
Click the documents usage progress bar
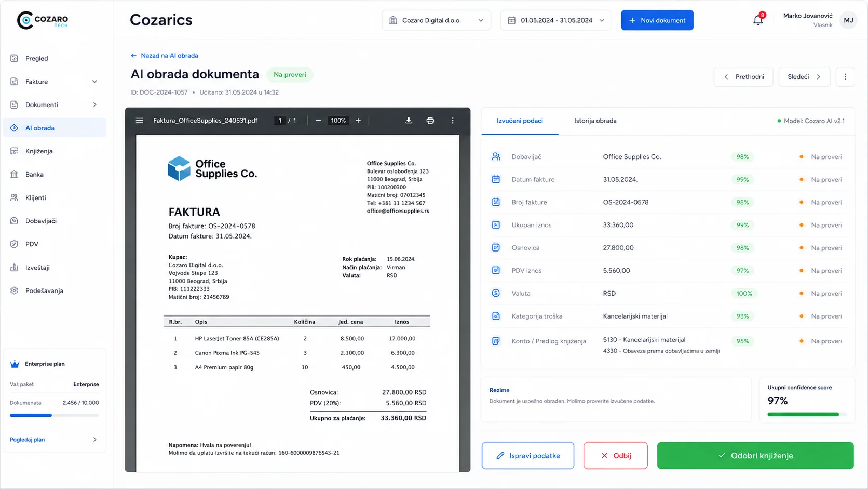click(x=55, y=415)
